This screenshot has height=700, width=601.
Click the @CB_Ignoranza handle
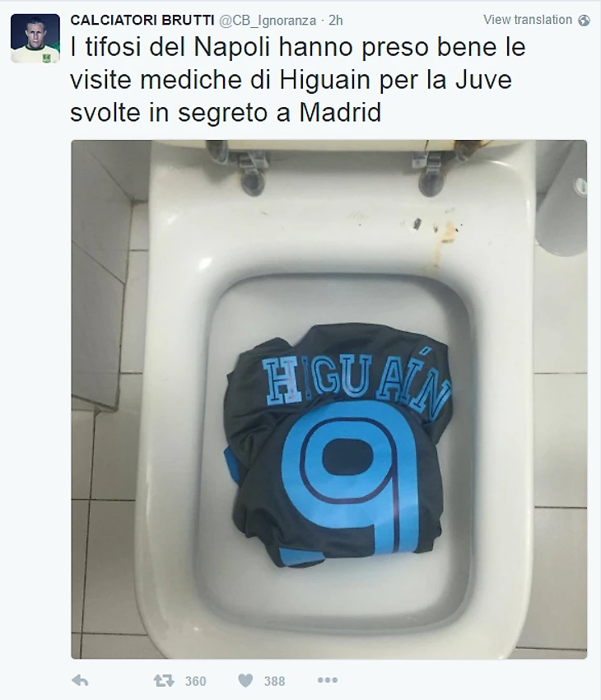(268, 21)
